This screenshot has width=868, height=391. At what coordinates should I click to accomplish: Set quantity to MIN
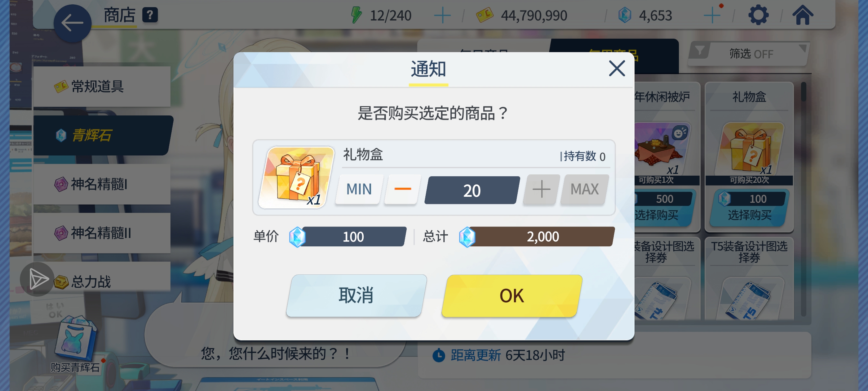point(359,189)
